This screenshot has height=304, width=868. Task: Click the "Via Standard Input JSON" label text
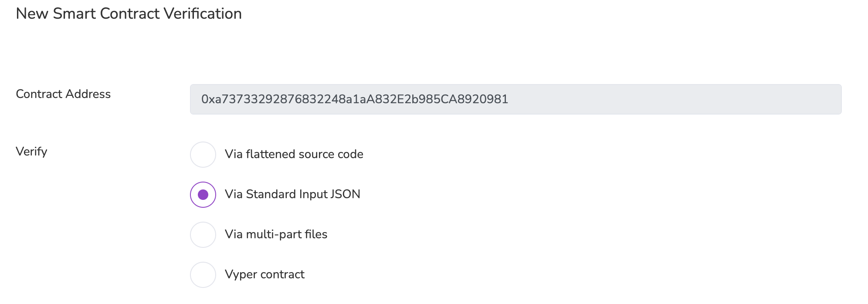tap(292, 194)
